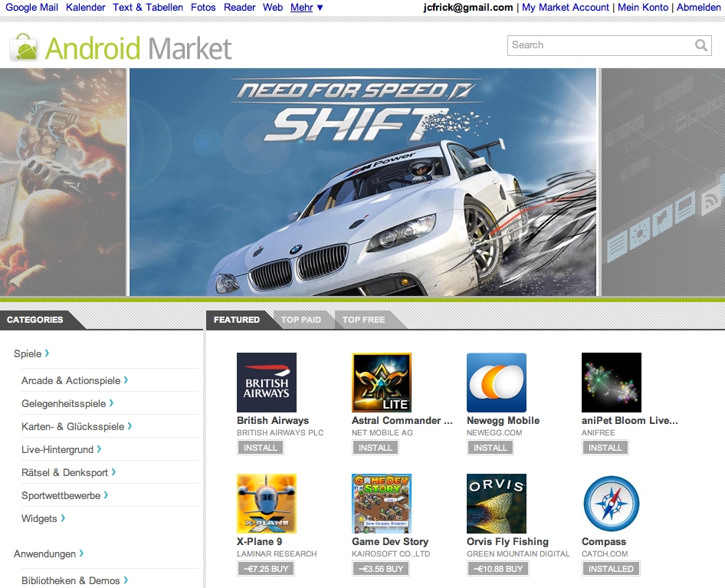Viewport: 725px width, 588px height.
Task: Buy Orvis Fly Fishing for €10.88
Action: tap(498, 569)
